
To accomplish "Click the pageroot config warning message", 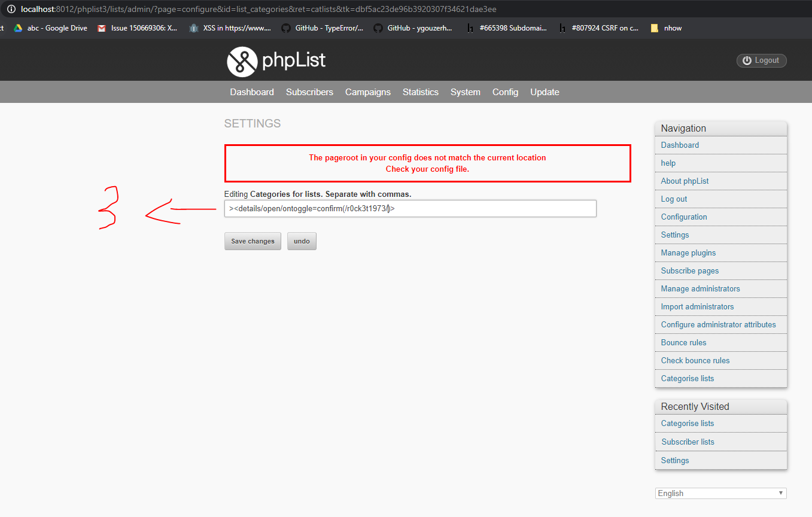I will click(x=427, y=163).
